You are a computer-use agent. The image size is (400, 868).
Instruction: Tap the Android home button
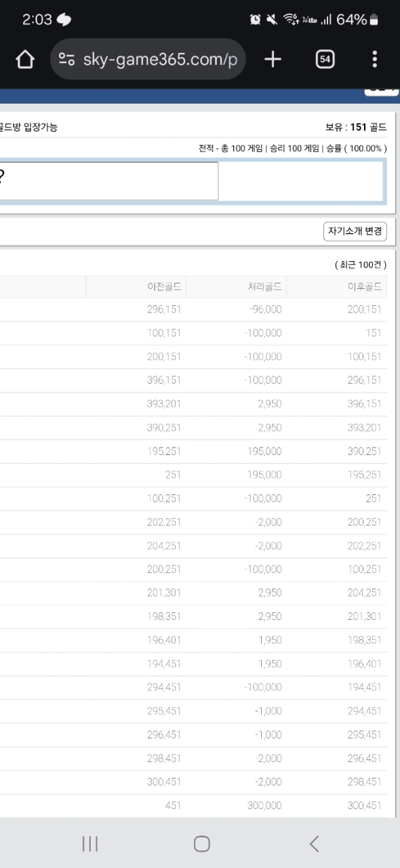[x=201, y=844]
